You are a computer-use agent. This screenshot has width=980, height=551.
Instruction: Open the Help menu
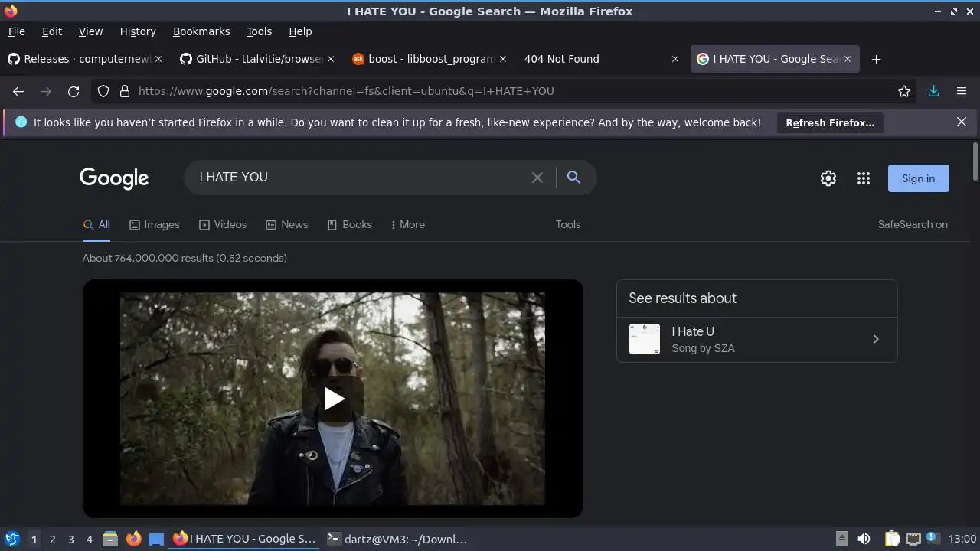tap(300, 31)
